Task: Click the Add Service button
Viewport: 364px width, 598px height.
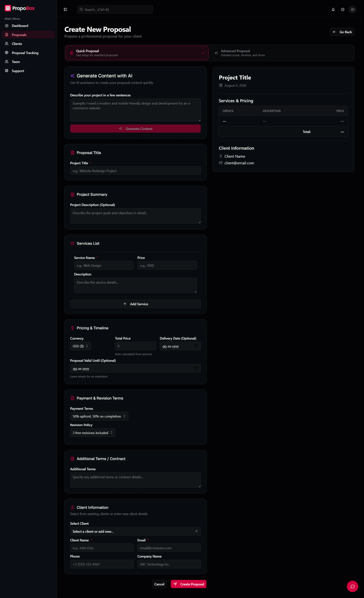Action: tap(135, 304)
